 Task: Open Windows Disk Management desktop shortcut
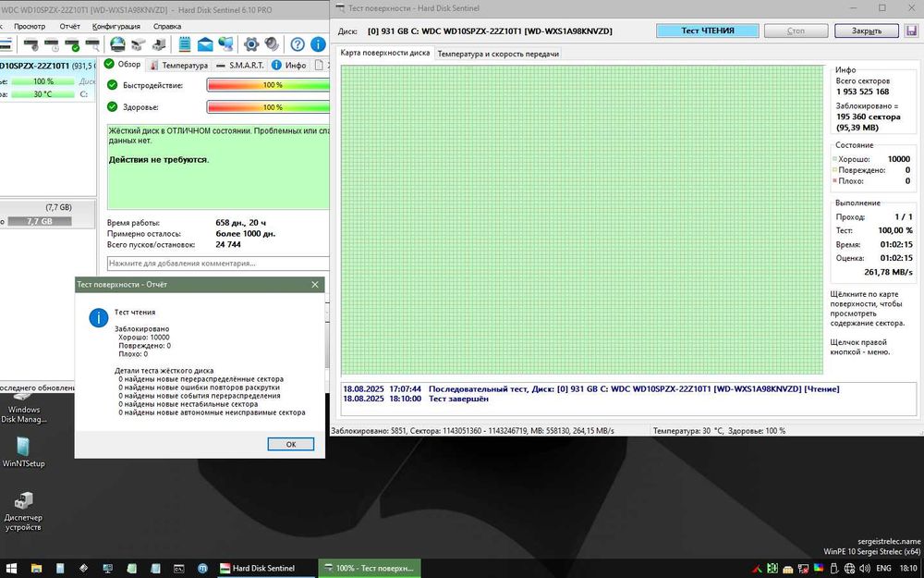24,409
